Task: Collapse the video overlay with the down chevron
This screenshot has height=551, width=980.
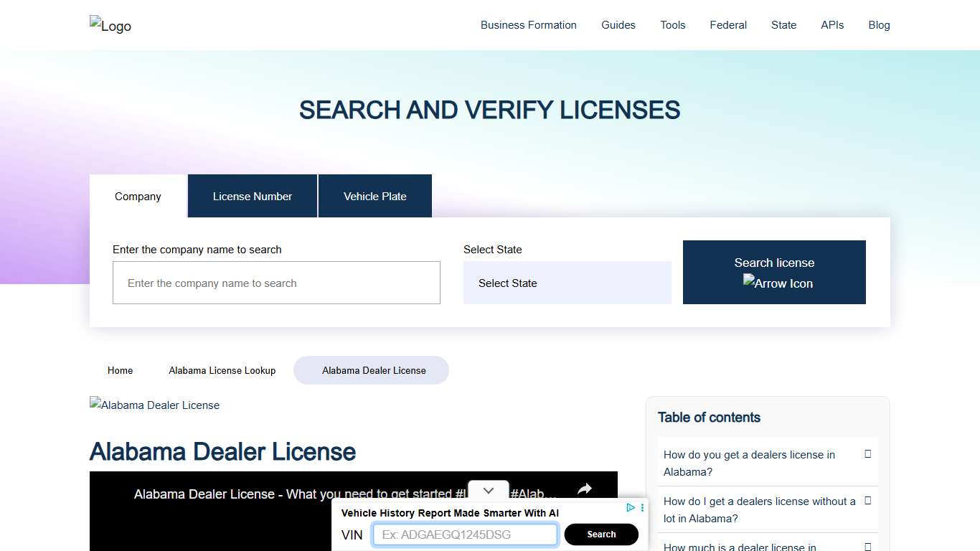Action: (488, 490)
